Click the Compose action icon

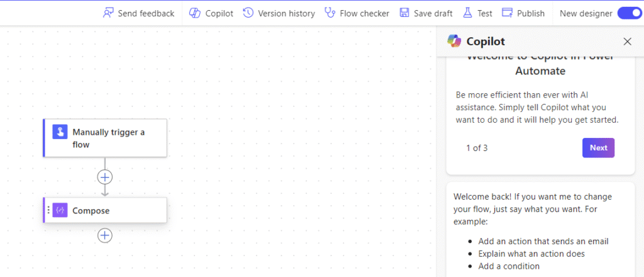click(60, 210)
